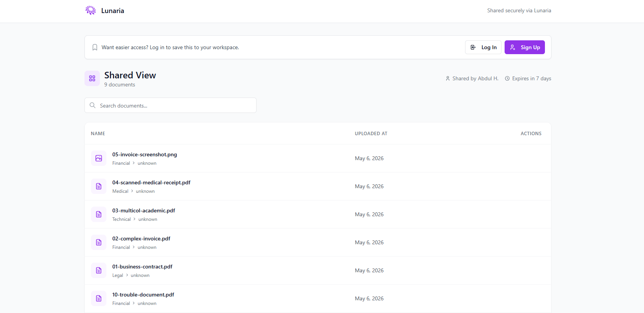Focus the Search documents field
The width and height of the screenshot is (644, 313).
click(x=171, y=105)
